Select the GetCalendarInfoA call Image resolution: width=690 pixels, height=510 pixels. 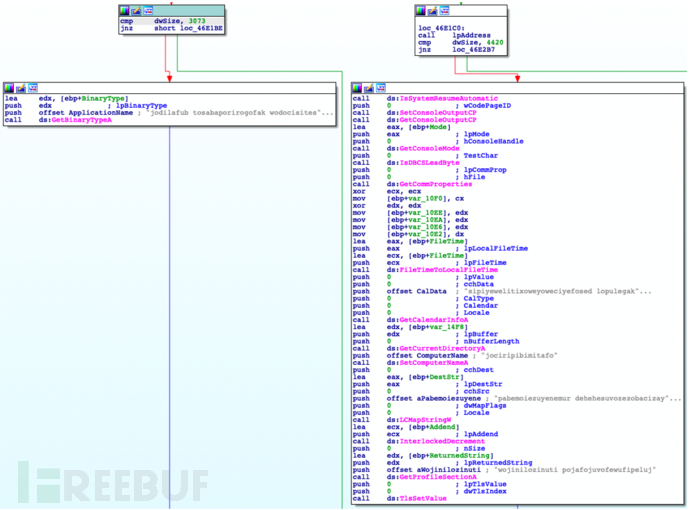point(434,320)
